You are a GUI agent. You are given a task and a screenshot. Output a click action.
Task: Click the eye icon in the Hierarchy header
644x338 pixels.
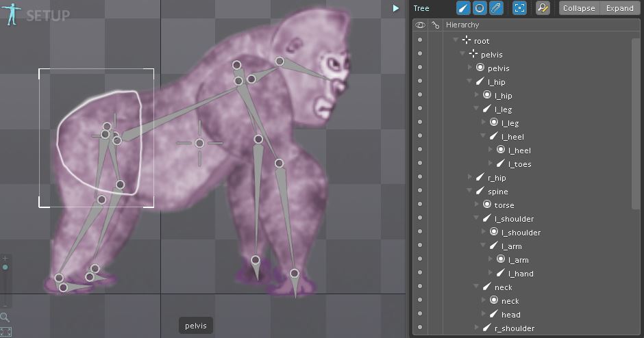click(420, 25)
